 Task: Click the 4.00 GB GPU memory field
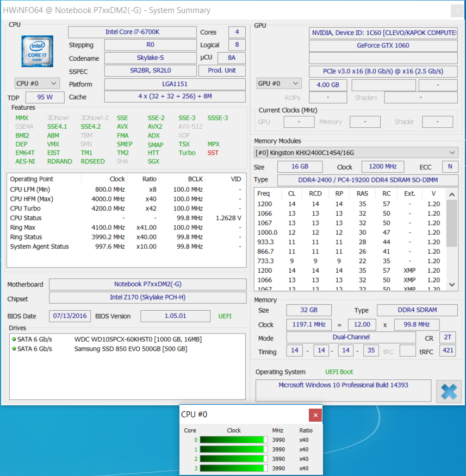point(328,85)
